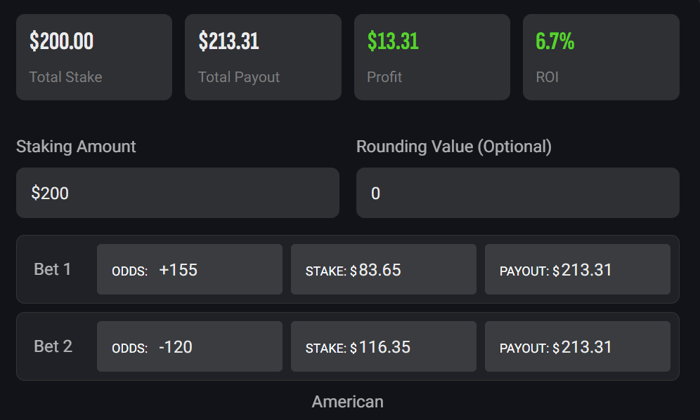
Task: Click the 'Profit' caption text
Action: [385, 77]
